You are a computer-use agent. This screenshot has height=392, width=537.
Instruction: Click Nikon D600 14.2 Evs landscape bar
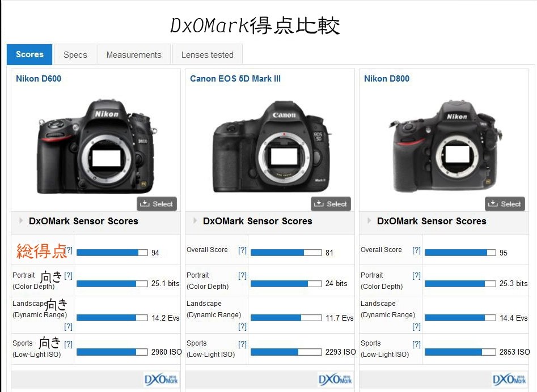coord(112,318)
